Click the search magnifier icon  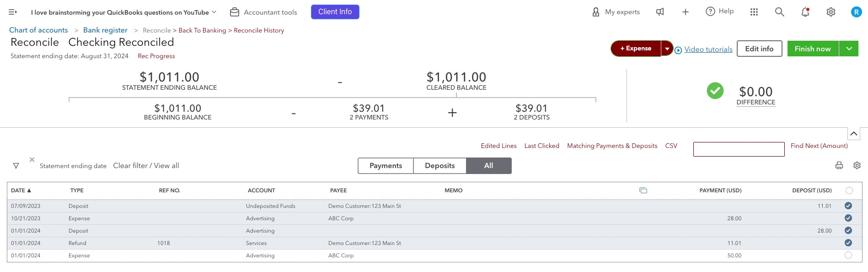(x=780, y=12)
